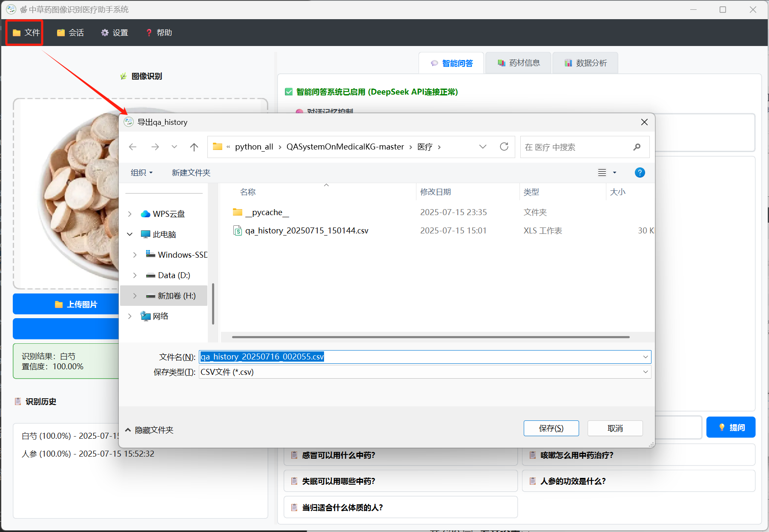
Task: Expand the 新加卷 (H:) drive node
Action: tap(135, 296)
